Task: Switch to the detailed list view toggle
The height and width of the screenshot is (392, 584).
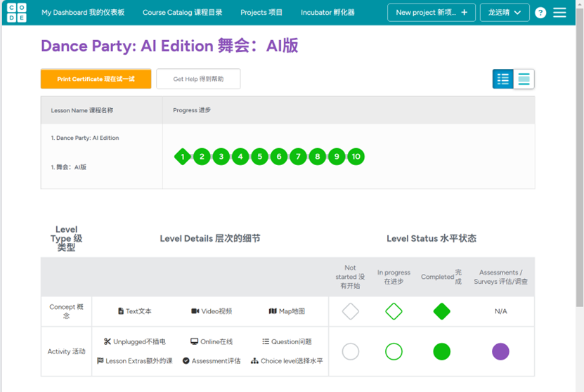Action: 502,79
